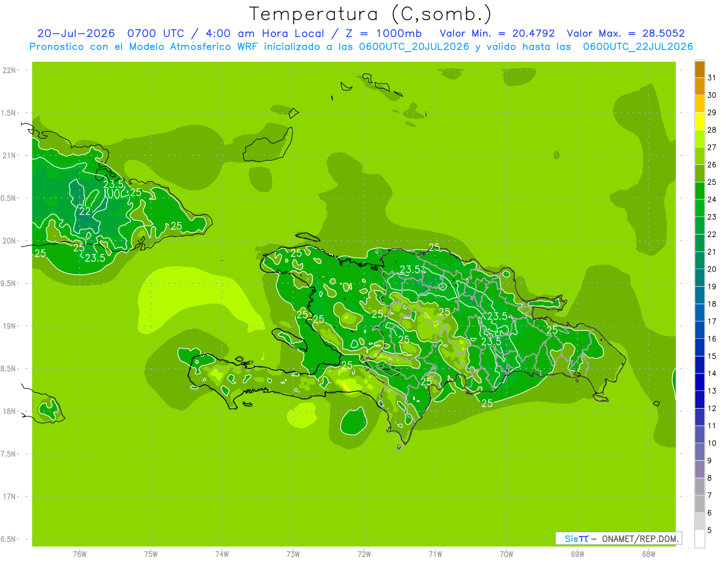Pick the green swatch between legend 23 and 24

pyautogui.click(x=699, y=208)
